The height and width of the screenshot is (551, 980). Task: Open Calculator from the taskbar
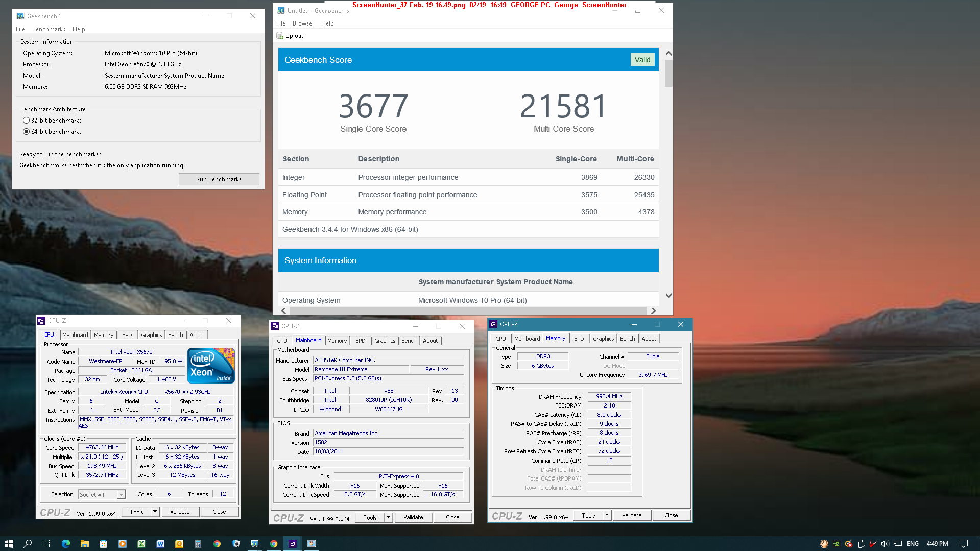click(198, 543)
